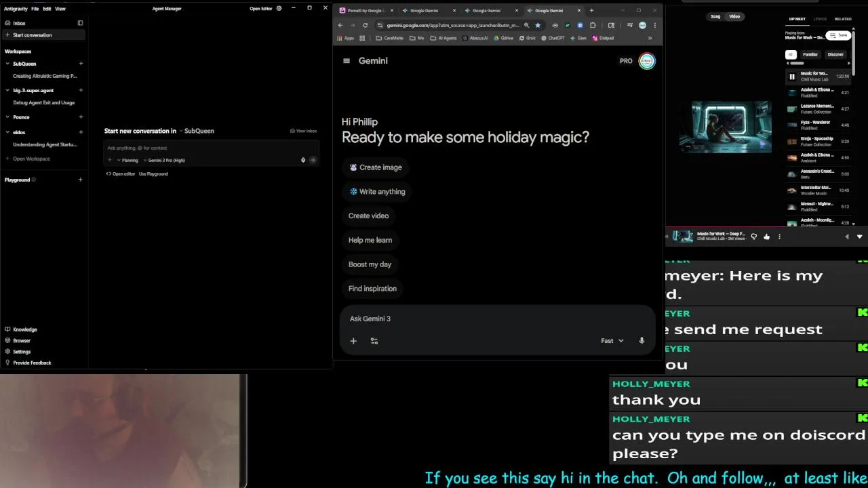868x488 pixels.
Task: Add conversation to eidos workspace with plus
Action: tap(81, 132)
